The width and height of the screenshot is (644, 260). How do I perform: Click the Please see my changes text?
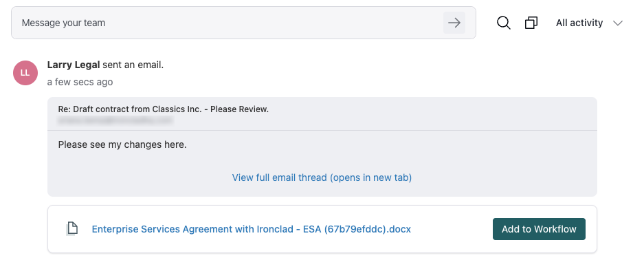pyautogui.click(x=122, y=144)
